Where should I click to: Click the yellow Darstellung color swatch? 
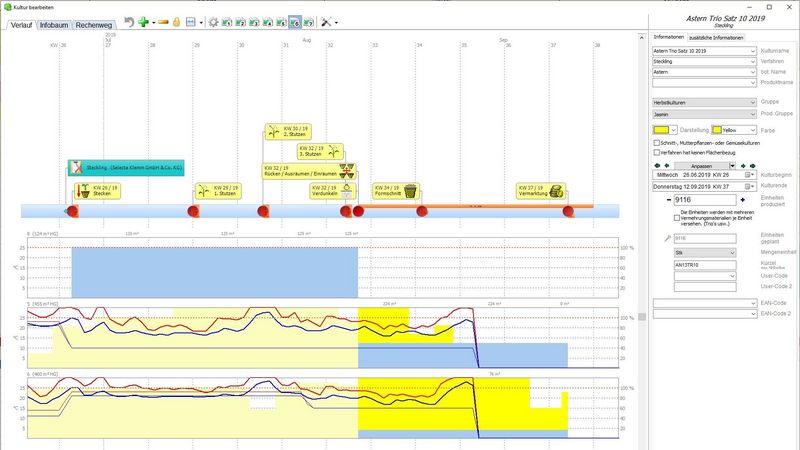(x=660, y=129)
